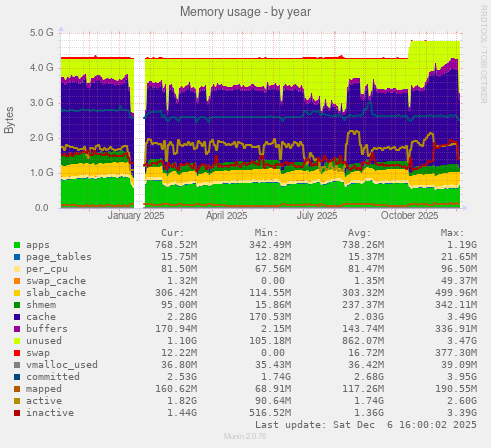Viewport: 491px width, 448px height.
Task: Click mapped average value 117.26M
Action: [363, 389]
